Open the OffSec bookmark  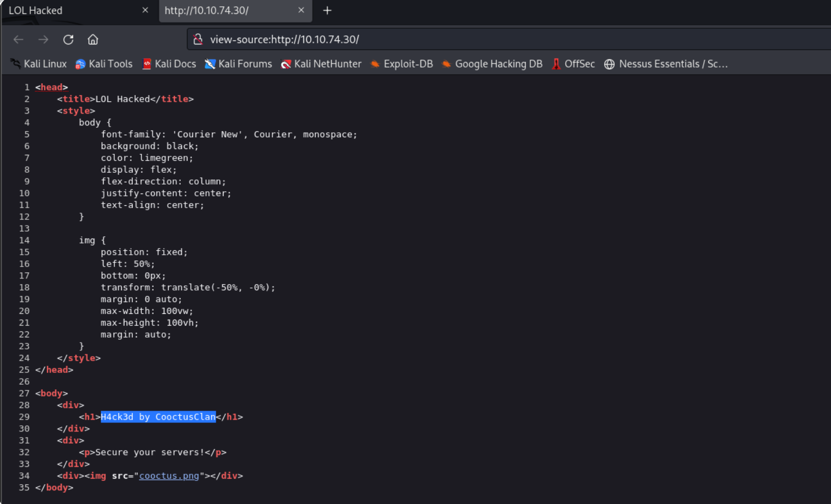573,64
